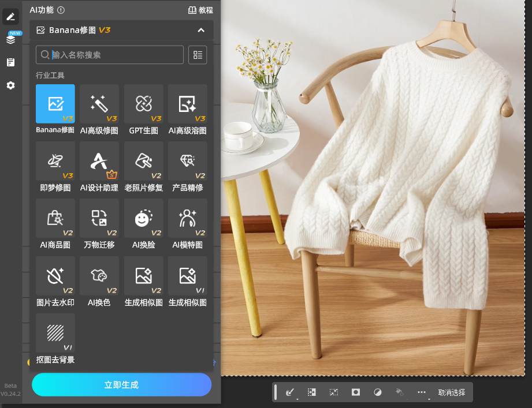Image resolution: width=532 pixels, height=408 pixels.
Task: Toggle the list view layout button
Action: click(198, 55)
